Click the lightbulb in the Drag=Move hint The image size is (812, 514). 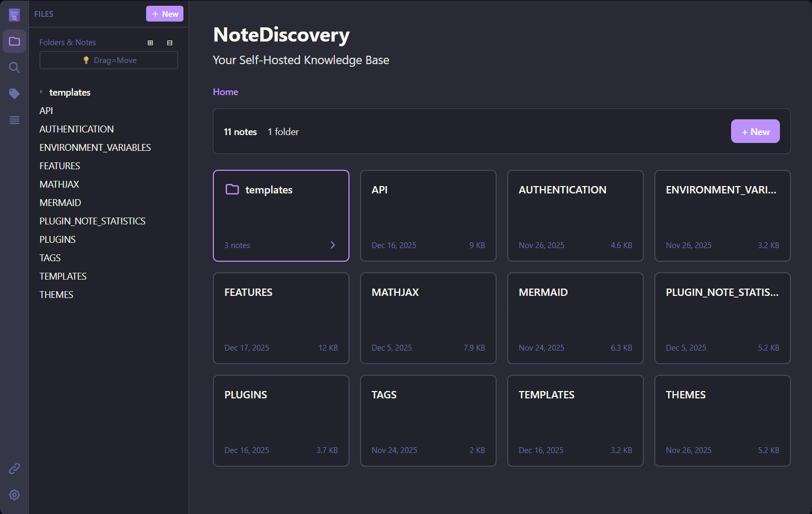[86, 60]
